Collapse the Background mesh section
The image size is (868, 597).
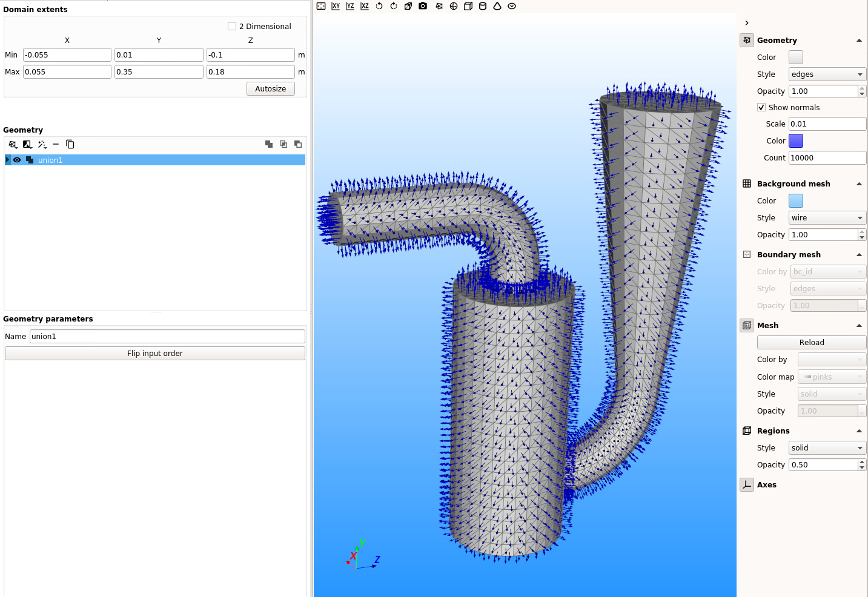coord(858,184)
